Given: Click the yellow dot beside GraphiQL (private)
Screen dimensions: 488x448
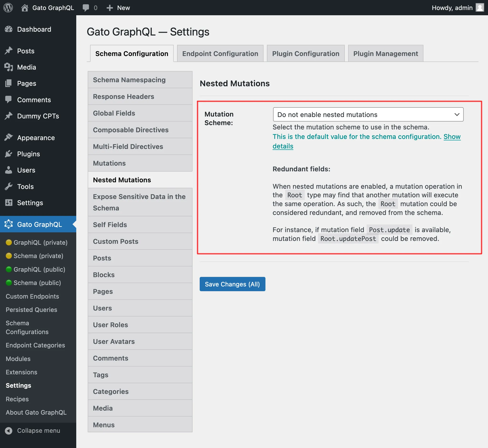Looking at the screenshot, I should click(x=9, y=242).
